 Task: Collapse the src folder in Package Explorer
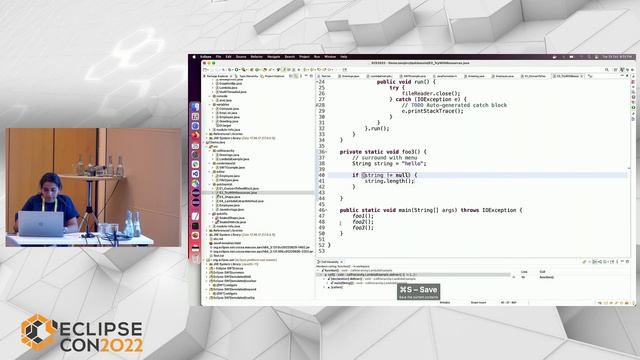(208, 147)
